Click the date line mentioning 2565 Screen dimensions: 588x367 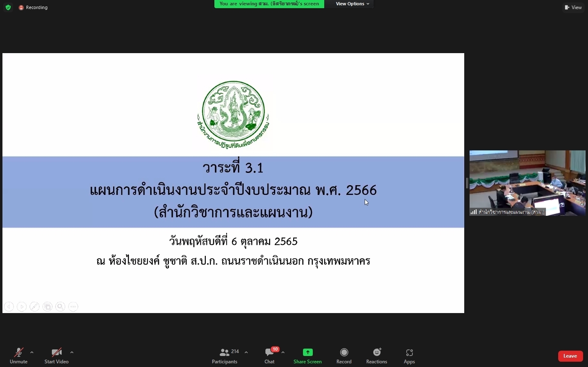[x=234, y=242]
